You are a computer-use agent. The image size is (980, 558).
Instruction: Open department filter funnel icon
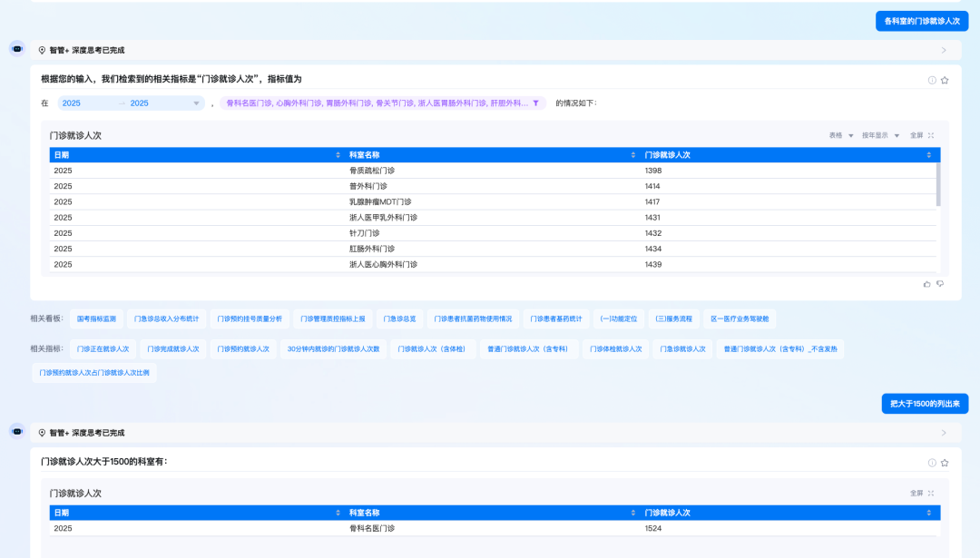(536, 103)
